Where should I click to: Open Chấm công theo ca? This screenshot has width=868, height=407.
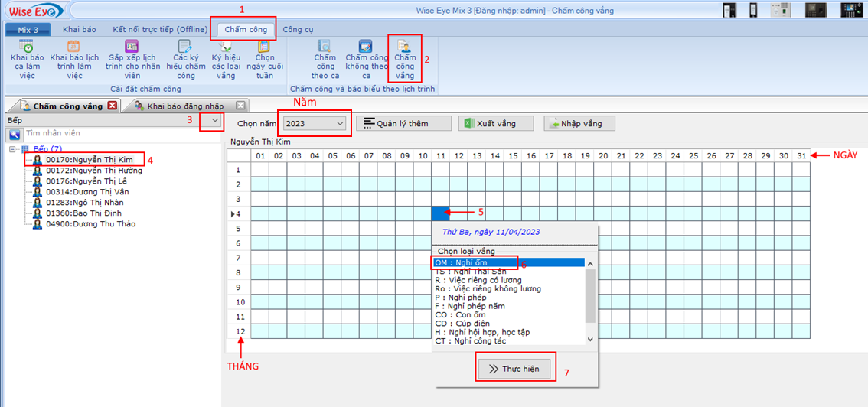(x=325, y=47)
